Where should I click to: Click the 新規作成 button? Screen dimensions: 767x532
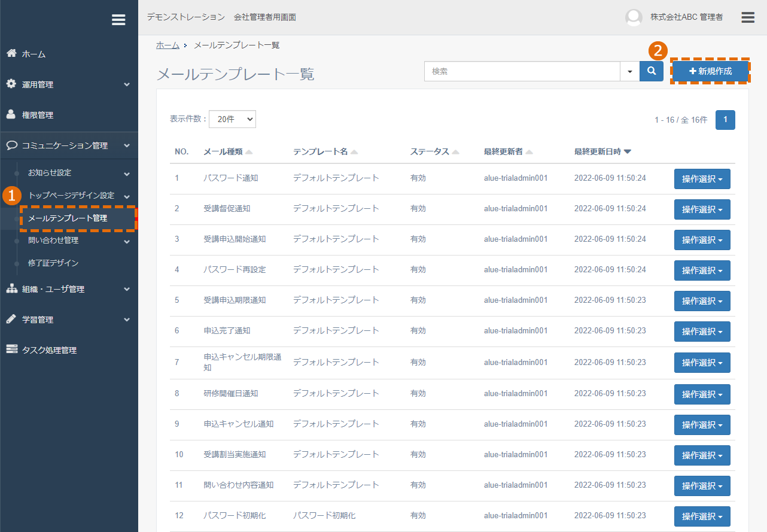[710, 71]
